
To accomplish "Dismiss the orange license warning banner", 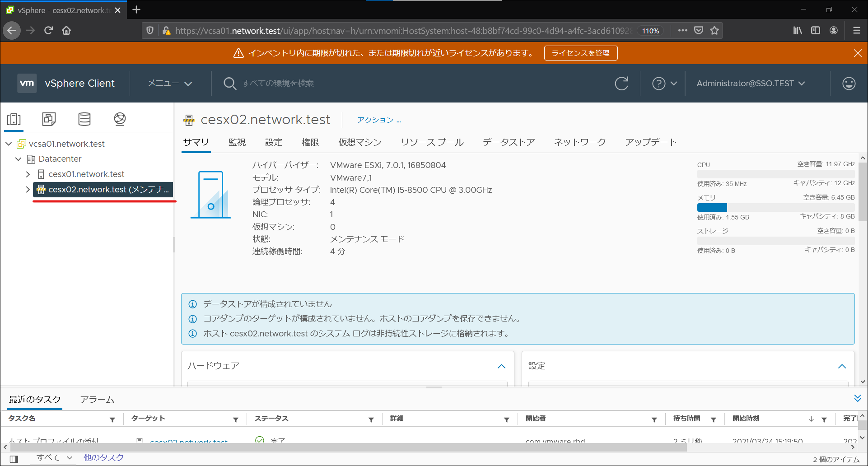I will [x=858, y=53].
